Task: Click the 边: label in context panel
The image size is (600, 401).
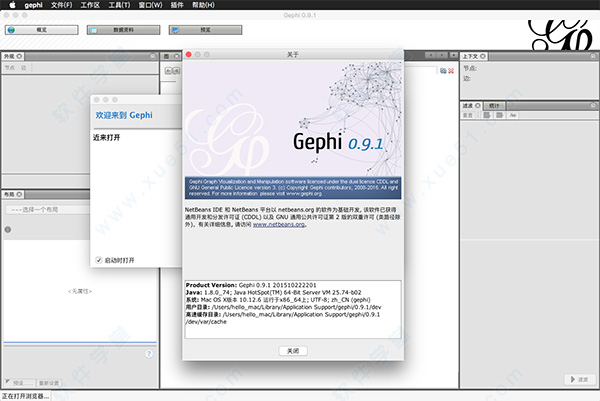Action: click(467, 78)
